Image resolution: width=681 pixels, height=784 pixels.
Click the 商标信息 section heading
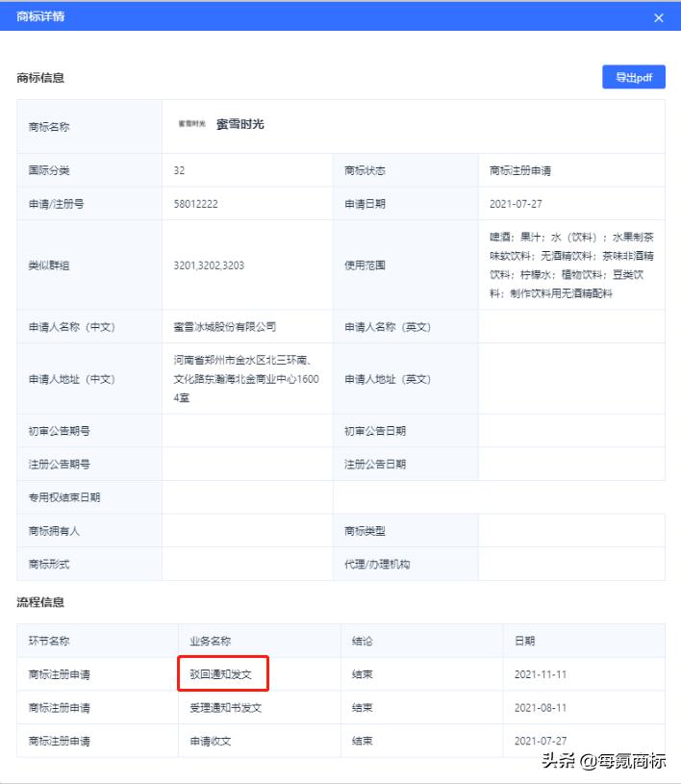(40, 78)
